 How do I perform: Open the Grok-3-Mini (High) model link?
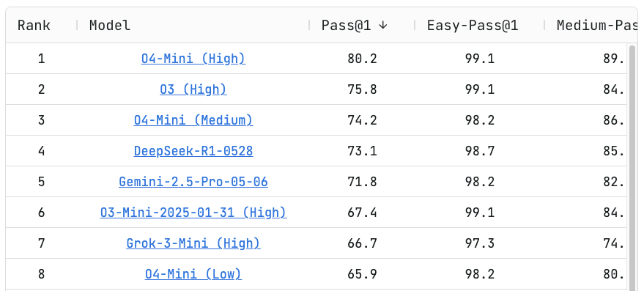(x=193, y=243)
